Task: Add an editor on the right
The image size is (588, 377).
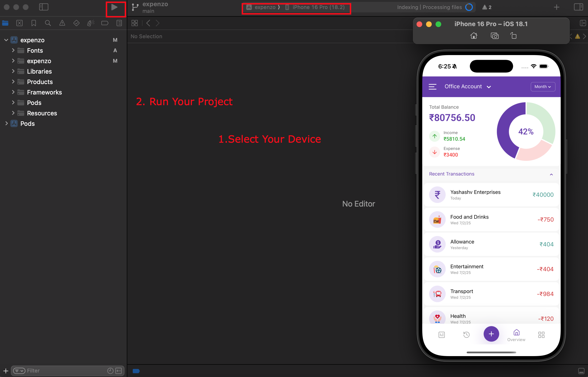Action: [583, 23]
